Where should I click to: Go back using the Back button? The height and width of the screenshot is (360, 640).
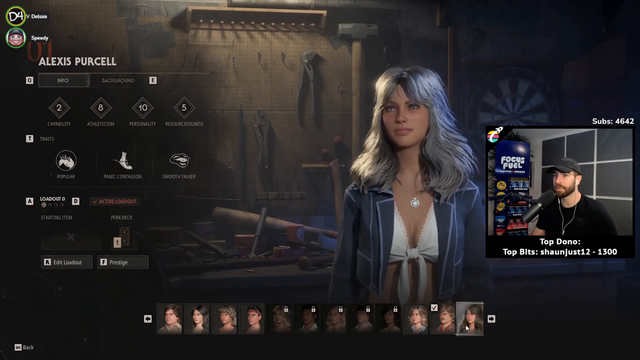coord(24,347)
